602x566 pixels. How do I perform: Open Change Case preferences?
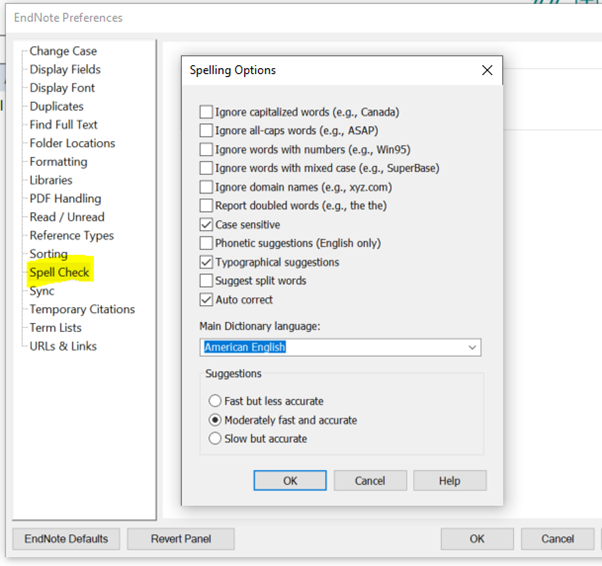click(x=63, y=51)
